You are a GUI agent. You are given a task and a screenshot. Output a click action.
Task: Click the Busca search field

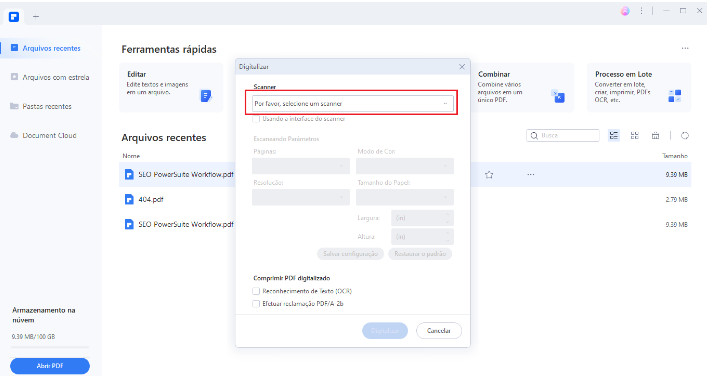click(563, 135)
